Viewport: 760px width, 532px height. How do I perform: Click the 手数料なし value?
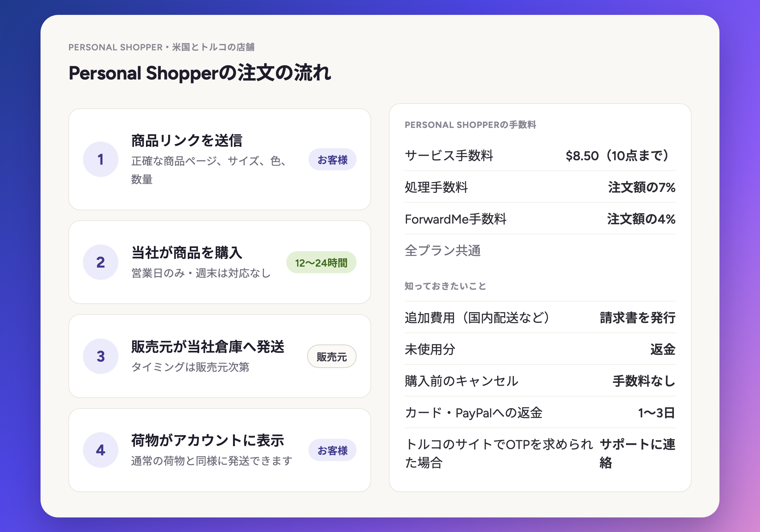coord(644,381)
